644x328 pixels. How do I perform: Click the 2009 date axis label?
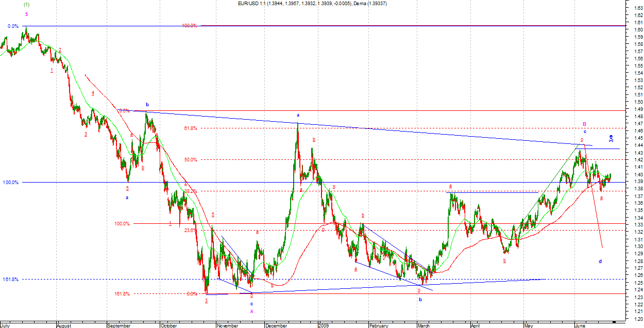click(x=324, y=325)
